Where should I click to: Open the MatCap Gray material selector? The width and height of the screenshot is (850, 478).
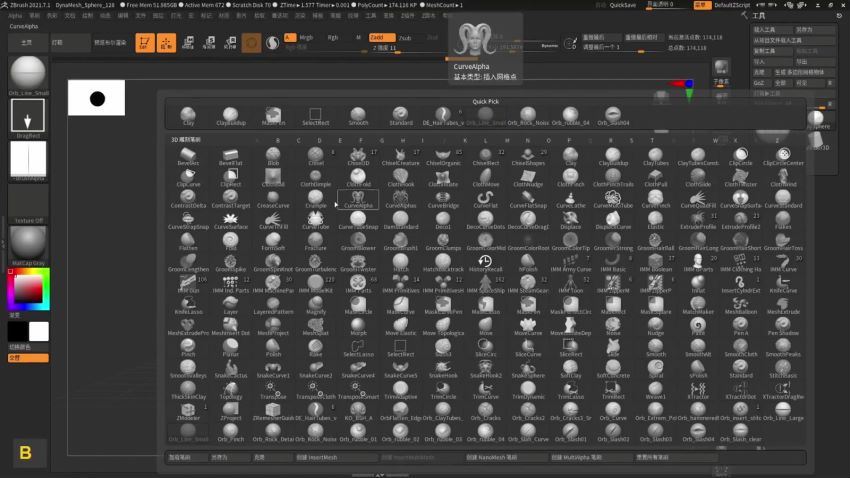tap(28, 243)
